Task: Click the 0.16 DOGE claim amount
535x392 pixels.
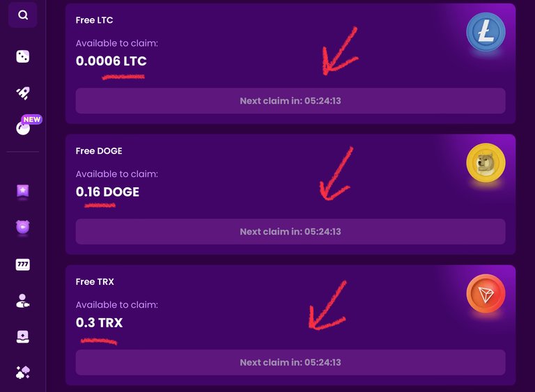Action: pos(107,191)
